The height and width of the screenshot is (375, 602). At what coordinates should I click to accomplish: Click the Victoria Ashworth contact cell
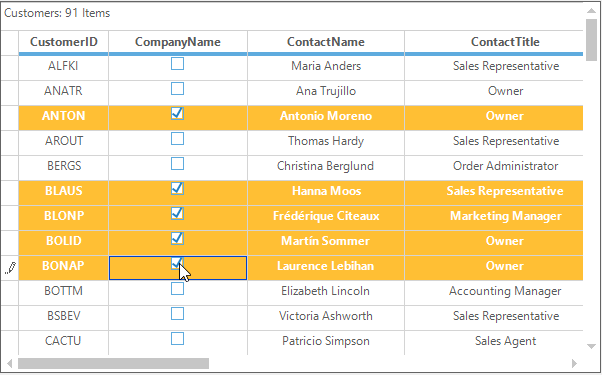(x=326, y=318)
